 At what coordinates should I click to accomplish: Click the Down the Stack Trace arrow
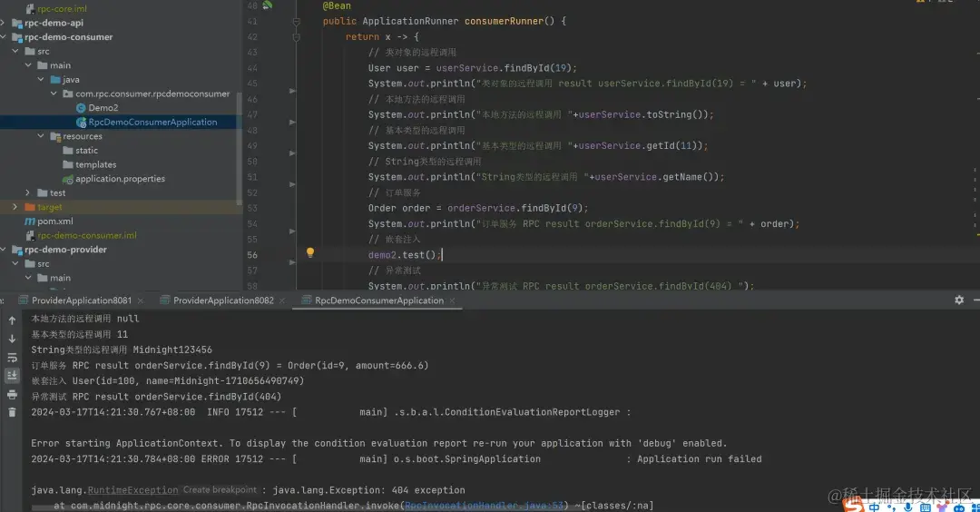click(12, 339)
